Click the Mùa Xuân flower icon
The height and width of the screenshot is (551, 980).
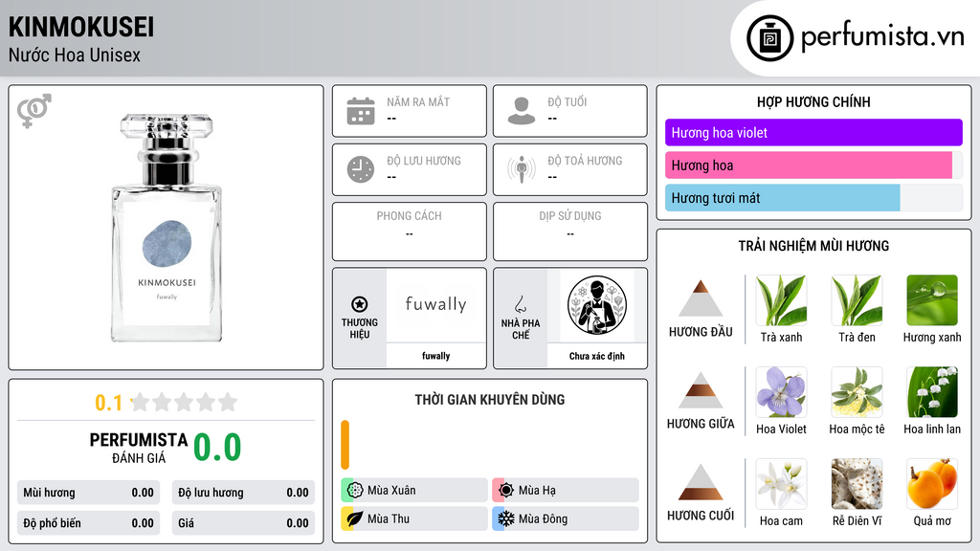(x=355, y=491)
